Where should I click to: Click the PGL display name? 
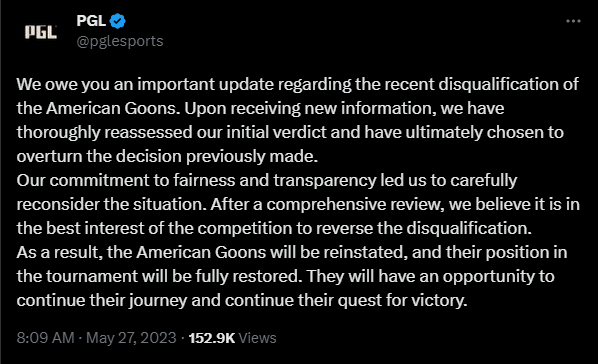pyautogui.click(x=91, y=21)
